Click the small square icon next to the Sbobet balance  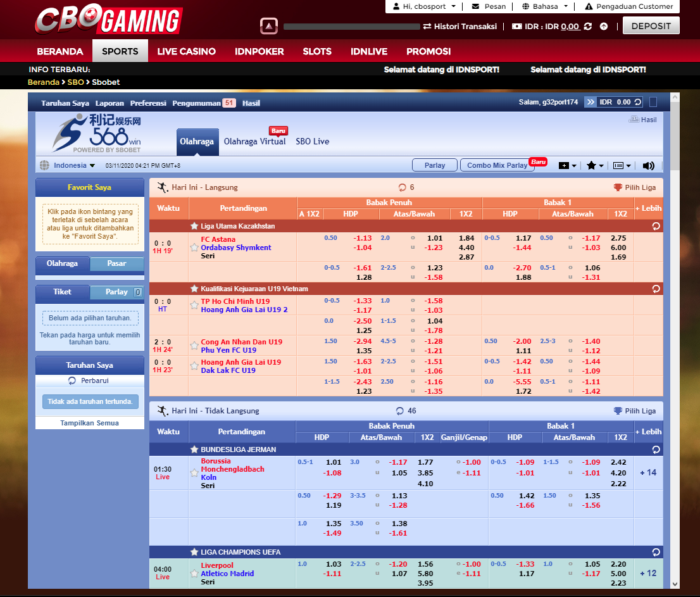click(x=653, y=103)
